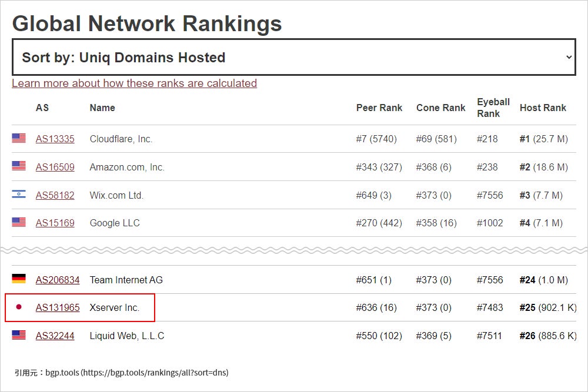The height and width of the screenshot is (392, 588).
Task: Click the US flag beside Cloudflare's AS13335
Action: (x=19, y=138)
